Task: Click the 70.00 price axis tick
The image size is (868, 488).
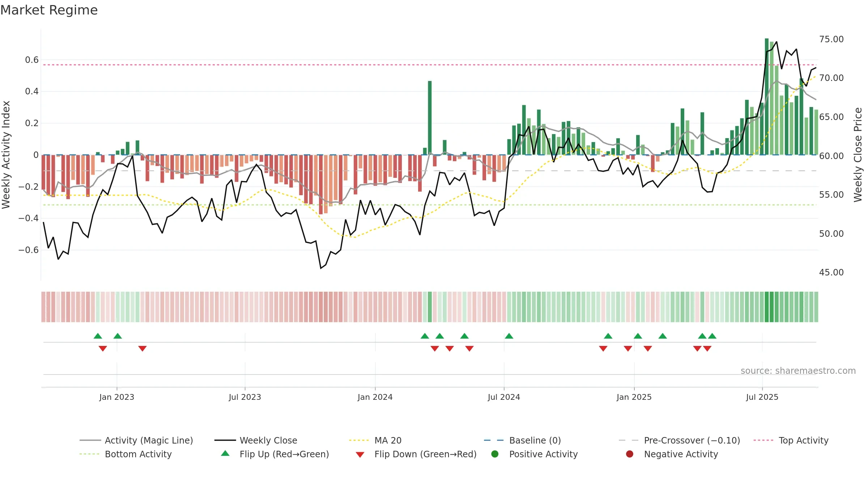Action: pos(831,78)
